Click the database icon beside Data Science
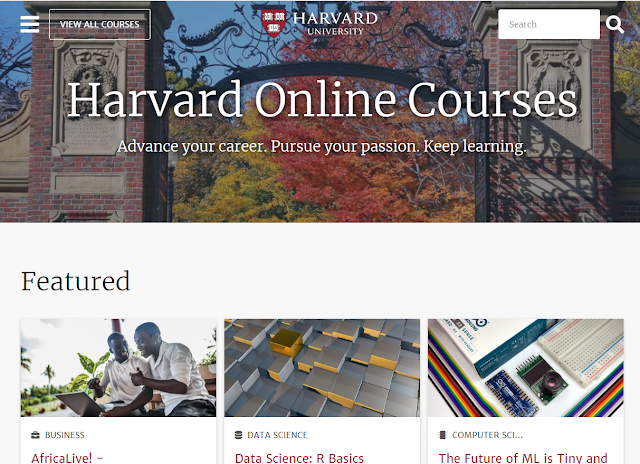This screenshot has height=464, width=640. 238,435
